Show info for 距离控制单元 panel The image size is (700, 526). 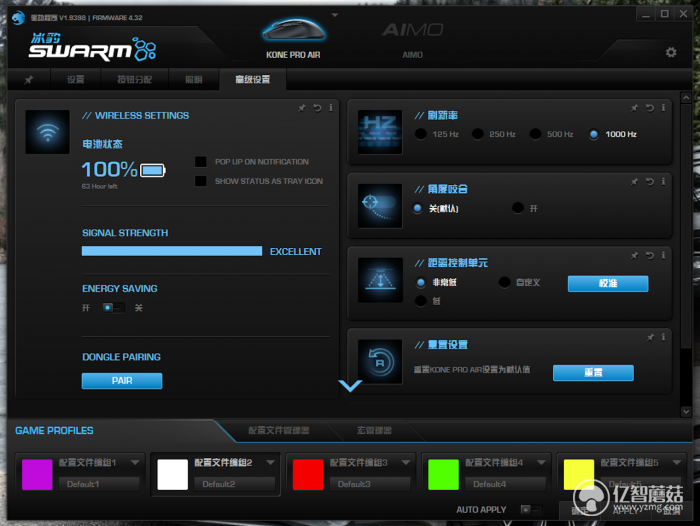click(663, 255)
